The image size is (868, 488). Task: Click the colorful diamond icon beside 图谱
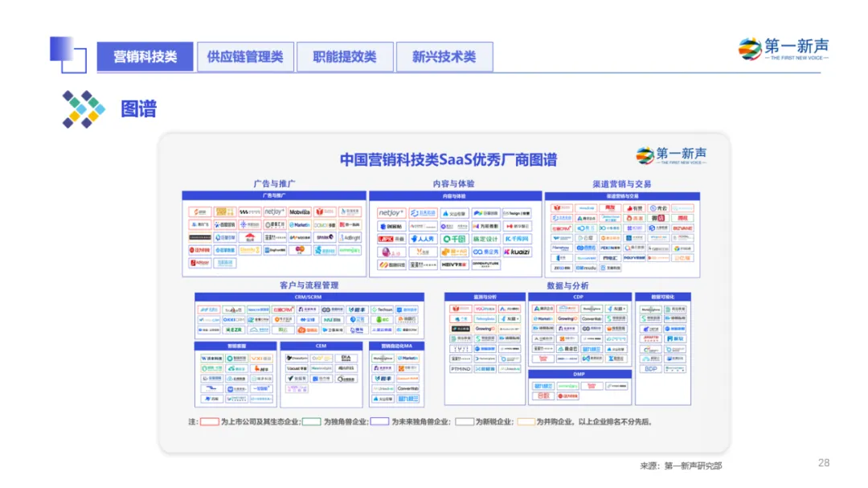(x=84, y=109)
